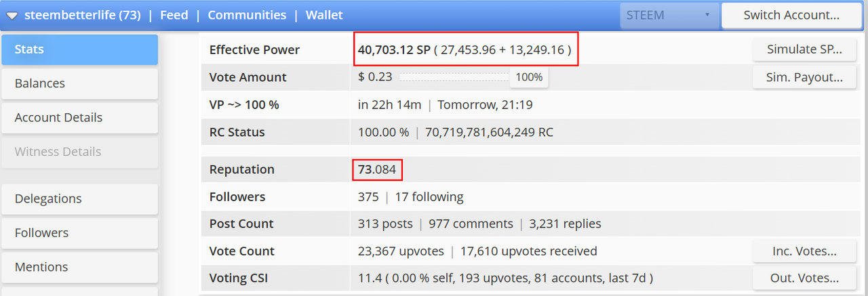The width and height of the screenshot is (868, 296).
Task: Click the Inc. Votes... button
Action: click(x=804, y=251)
